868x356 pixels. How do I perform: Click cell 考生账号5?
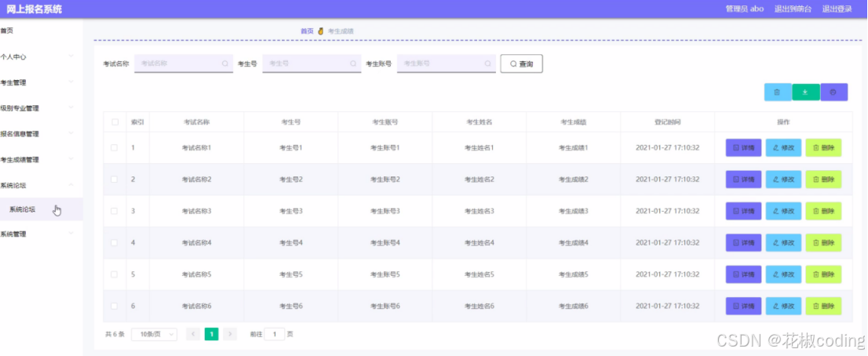[385, 274]
